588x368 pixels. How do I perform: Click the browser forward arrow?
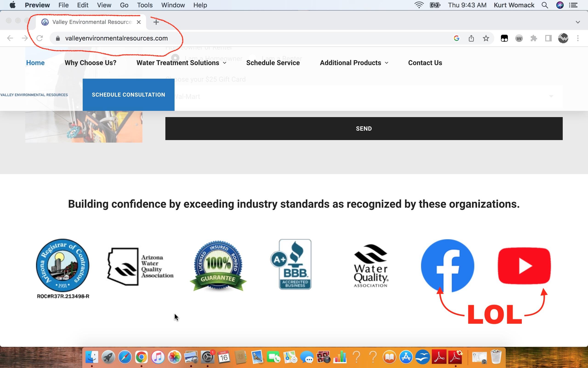click(x=25, y=38)
